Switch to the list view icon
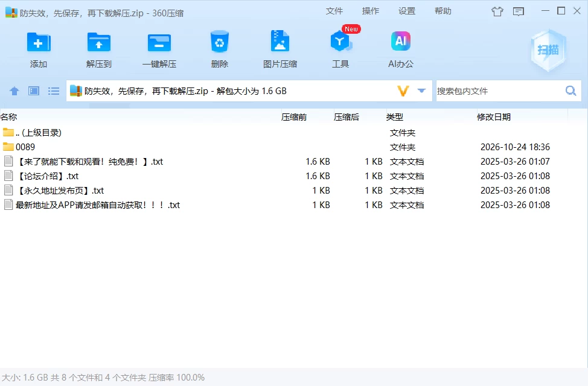Screen dimensions: 588x386 click(54, 91)
